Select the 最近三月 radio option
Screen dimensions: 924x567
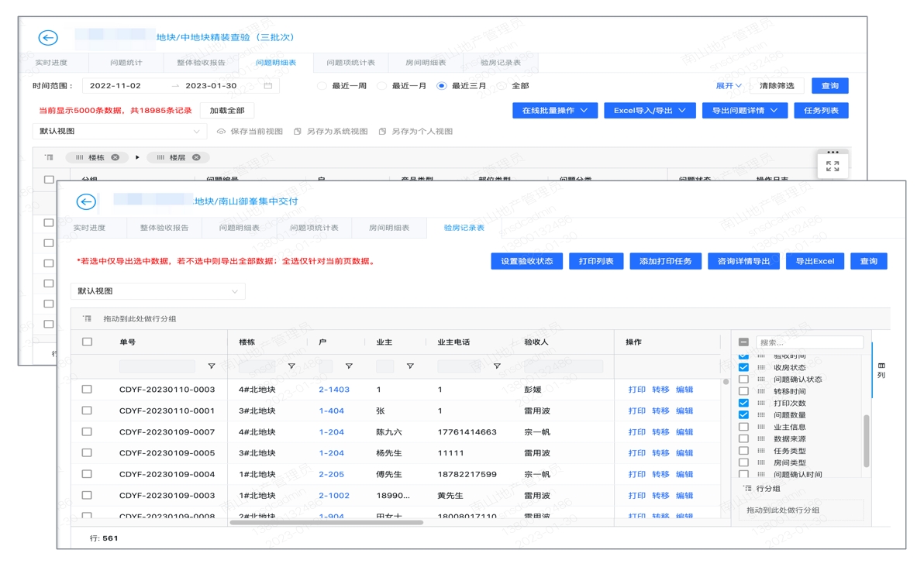click(x=441, y=86)
